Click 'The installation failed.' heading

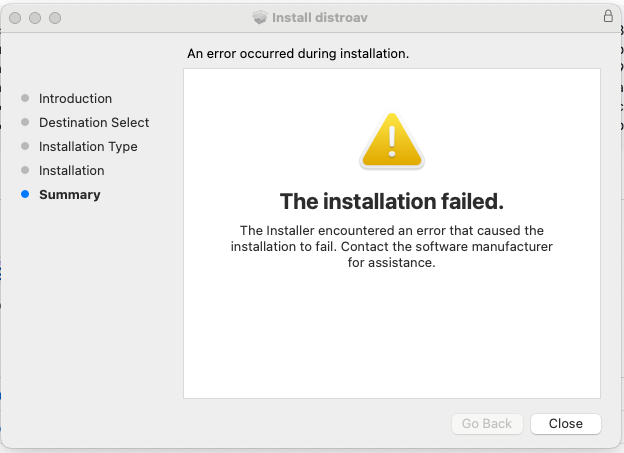pyautogui.click(x=392, y=201)
